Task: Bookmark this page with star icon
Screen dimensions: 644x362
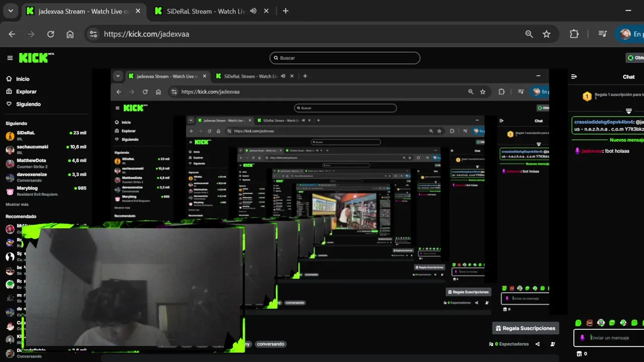Action: point(546,34)
